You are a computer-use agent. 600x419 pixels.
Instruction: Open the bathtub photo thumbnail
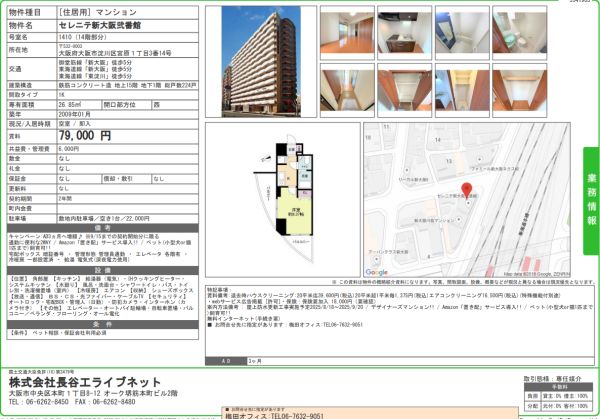click(x=462, y=33)
